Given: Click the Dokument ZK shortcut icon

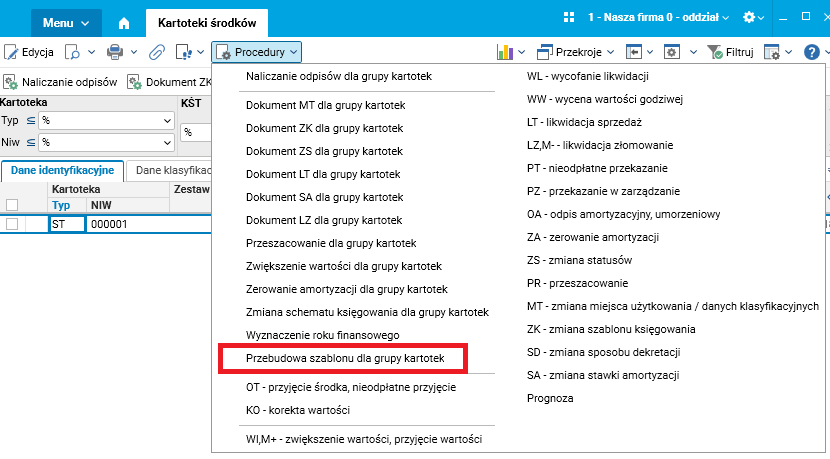Looking at the screenshot, I should point(134,82).
